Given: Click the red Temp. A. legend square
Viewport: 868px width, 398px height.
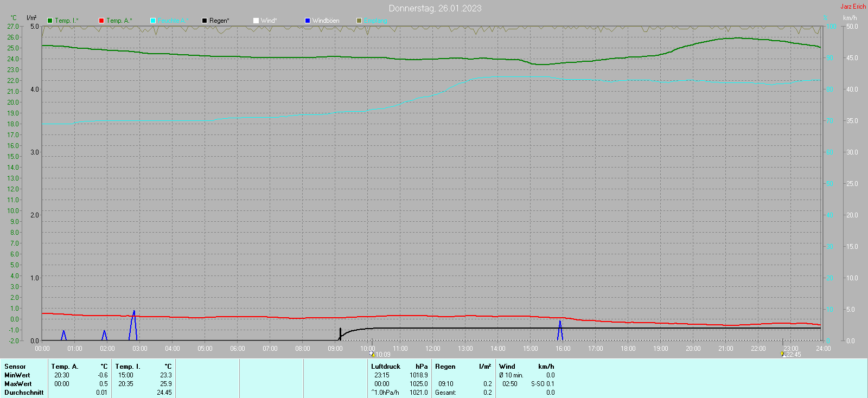Looking at the screenshot, I should pos(101,21).
